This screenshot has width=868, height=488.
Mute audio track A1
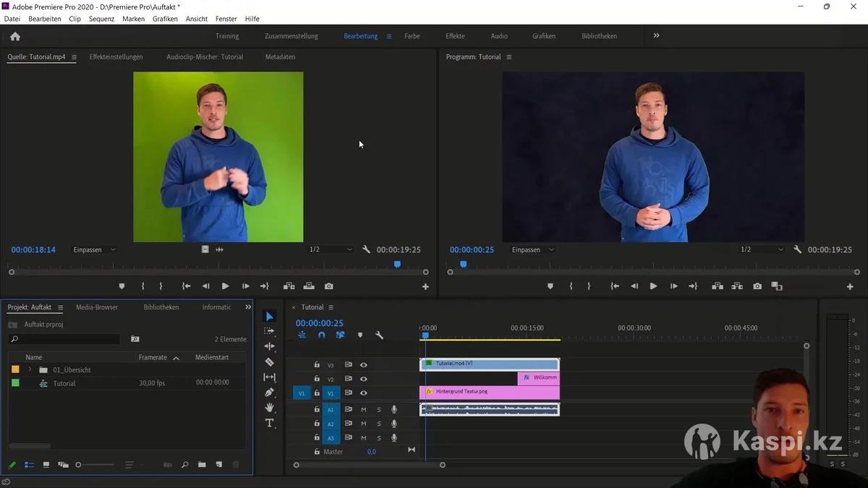coord(363,410)
